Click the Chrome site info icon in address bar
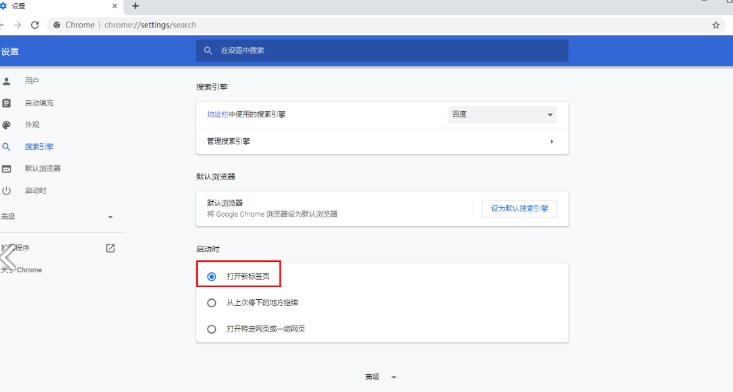 [x=57, y=25]
